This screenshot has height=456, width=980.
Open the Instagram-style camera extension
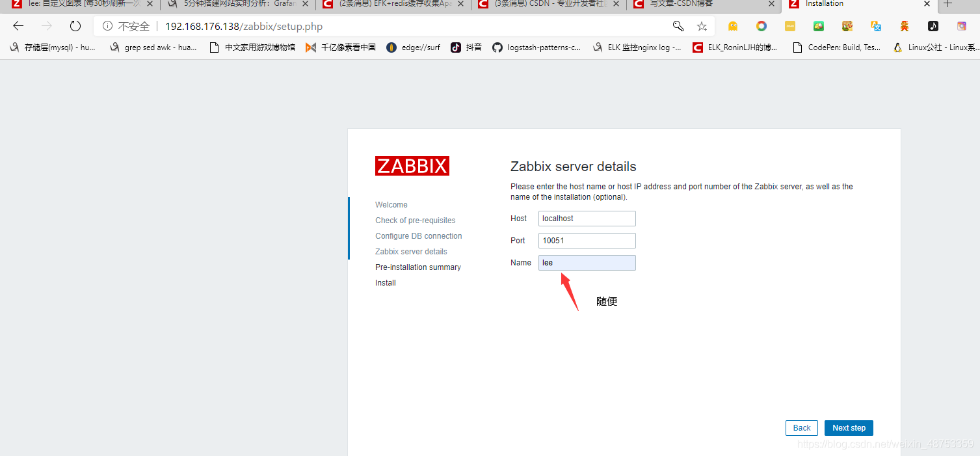(x=962, y=26)
